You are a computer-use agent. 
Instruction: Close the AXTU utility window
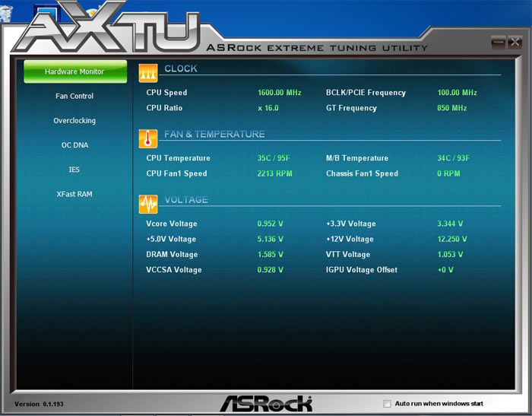(x=515, y=43)
